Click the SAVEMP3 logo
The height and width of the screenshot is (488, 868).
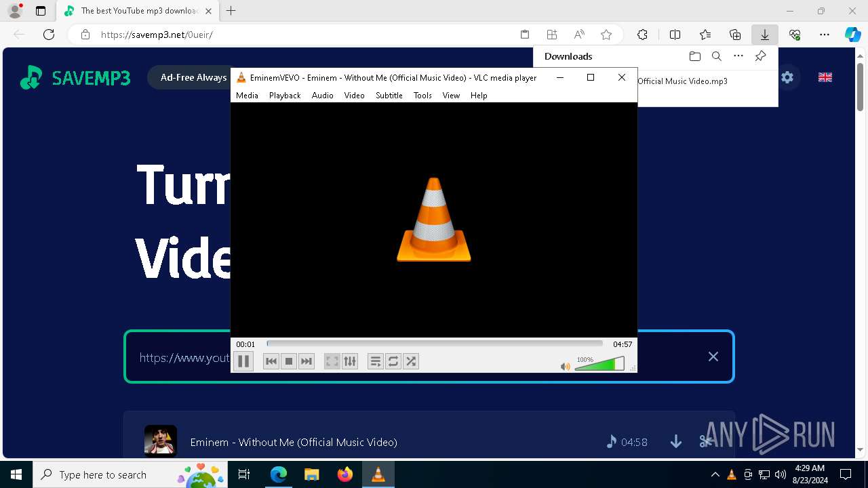point(75,78)
